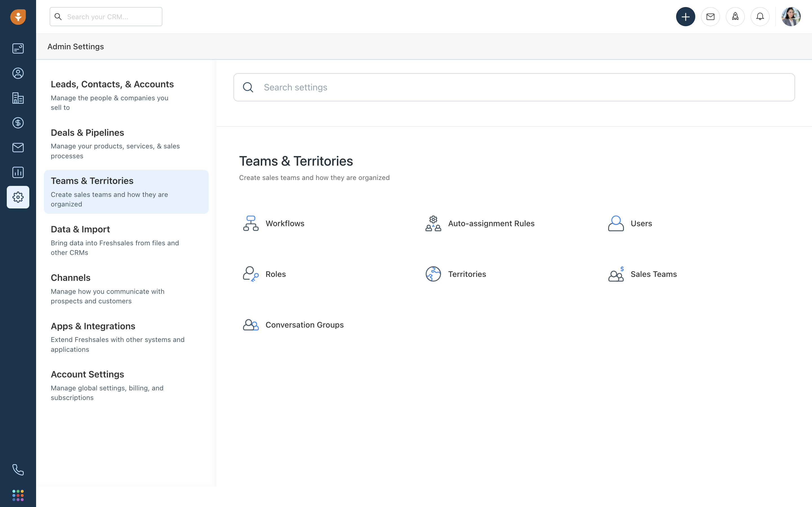This screenshot has height=507, width=812.
Task: Open the Contacts icon in left sidebar
Action: tap(18, 74)
